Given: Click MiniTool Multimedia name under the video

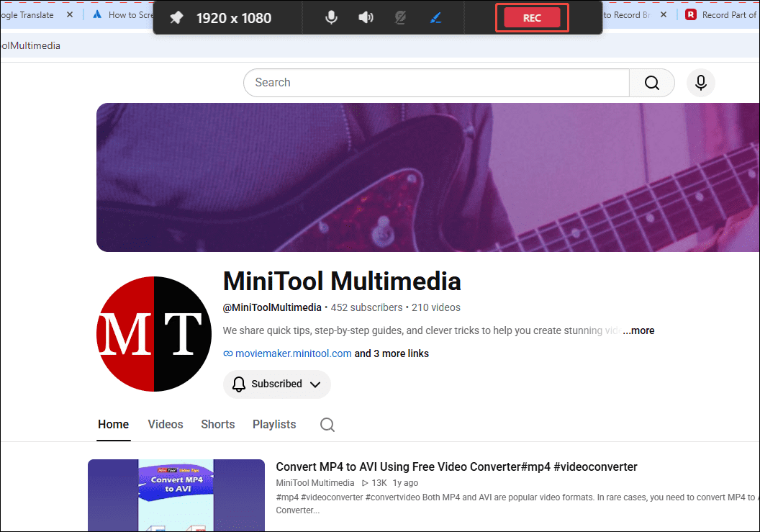Looking at the screenshot, I should click(315, 483).
